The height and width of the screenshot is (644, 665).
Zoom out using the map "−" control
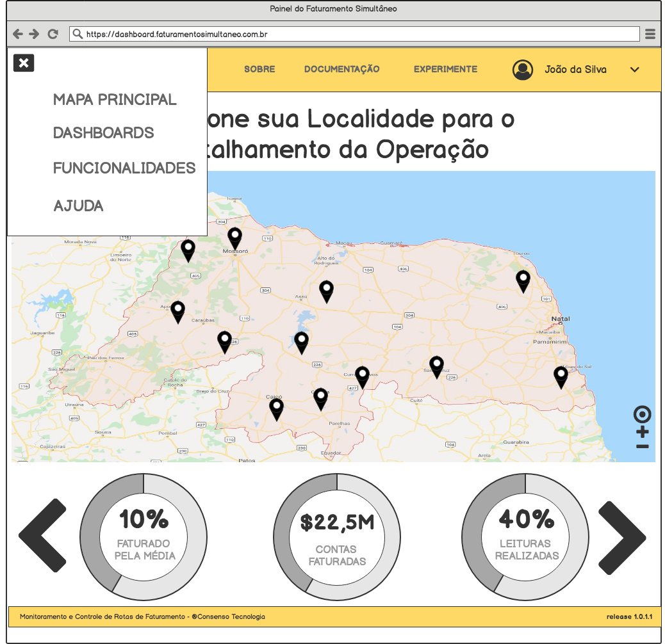click(641, 446)
